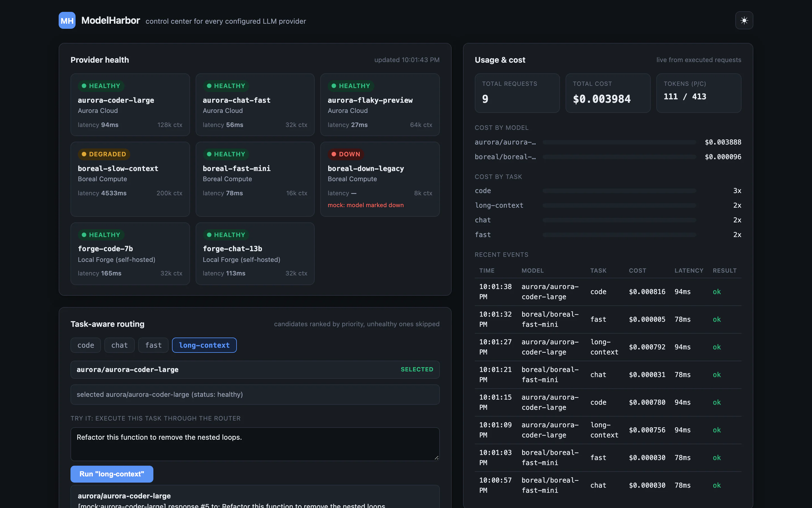Click the $0.000792 cost cell
This screenshot has width=812, height=508.
point(647,347)
